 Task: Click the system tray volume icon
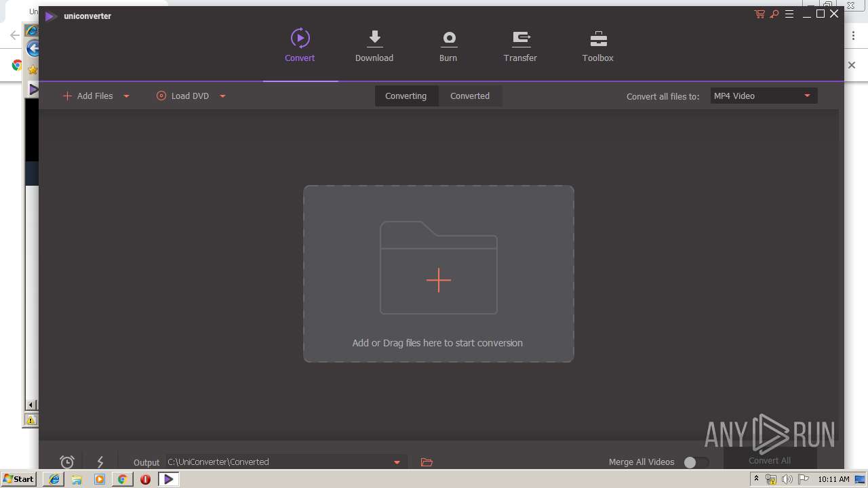(787, 479)
